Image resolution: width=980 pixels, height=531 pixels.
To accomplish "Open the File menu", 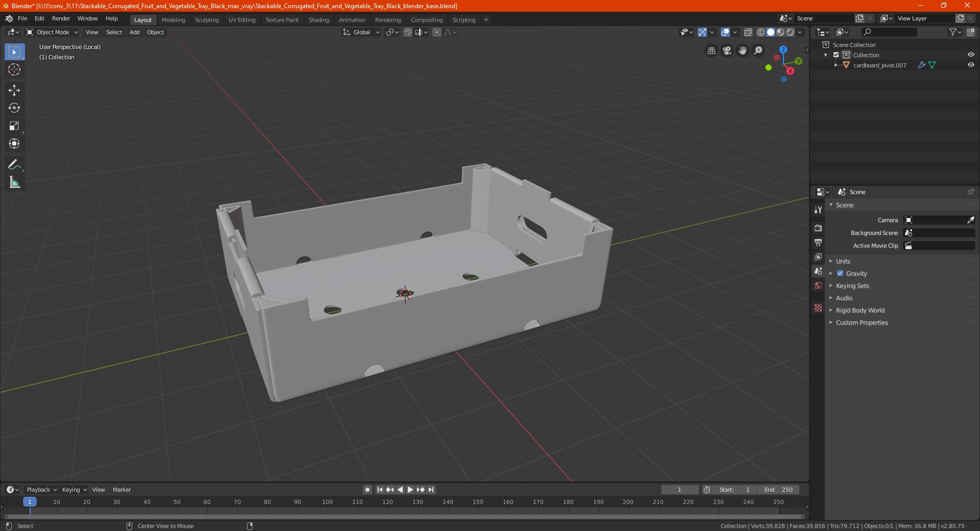I will (x=22, y=18).
